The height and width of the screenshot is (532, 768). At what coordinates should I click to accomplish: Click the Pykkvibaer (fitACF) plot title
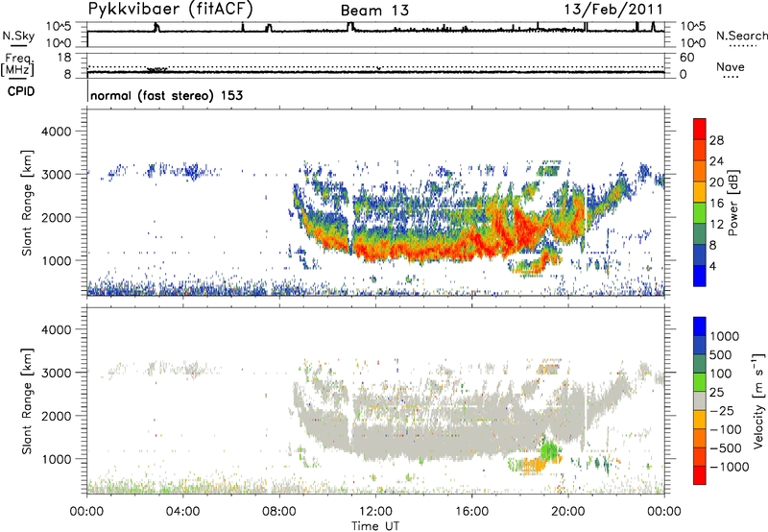tap(171, 9)
